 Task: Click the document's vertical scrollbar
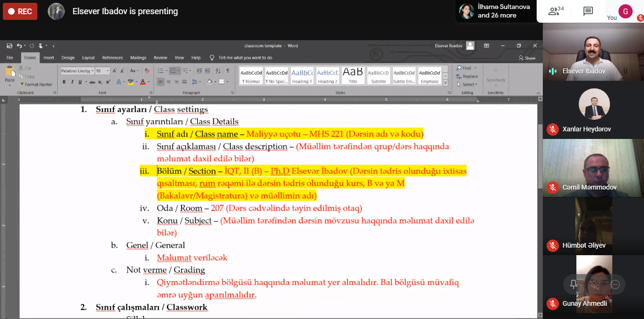click(x=540, y=156)
